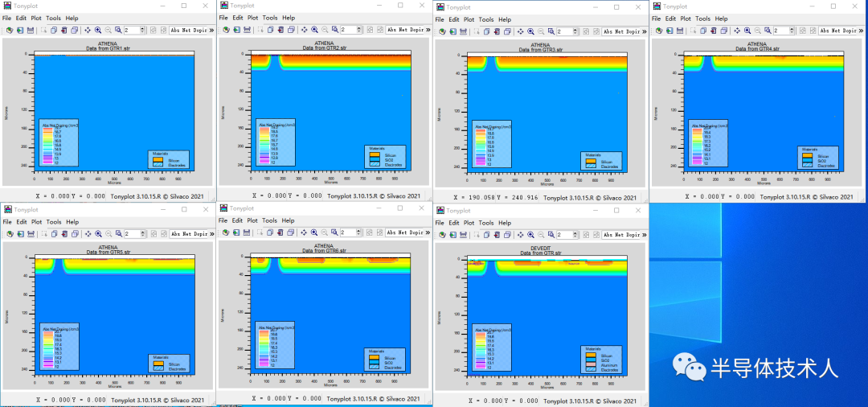Expand toolbar overflow chevron in GTR4 window
The width and height of the screenshot is (868, 407).
[x=862, y=31]
